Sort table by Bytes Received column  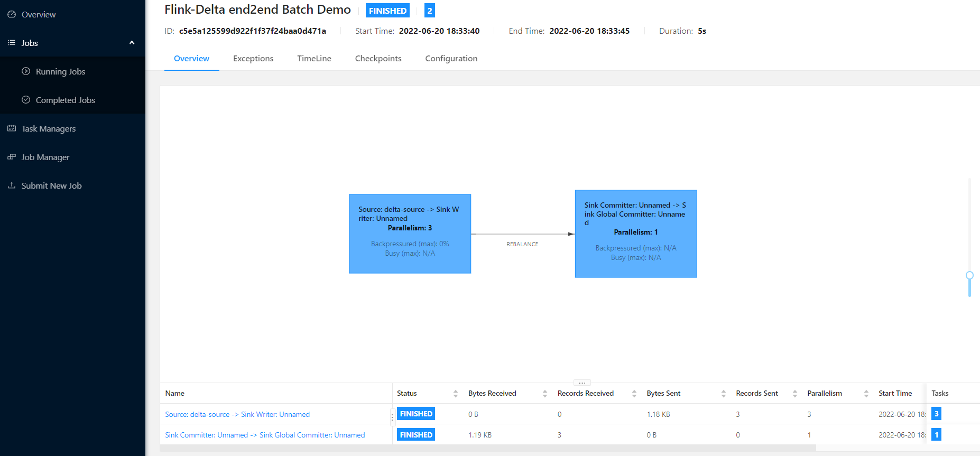pos(545,394)
